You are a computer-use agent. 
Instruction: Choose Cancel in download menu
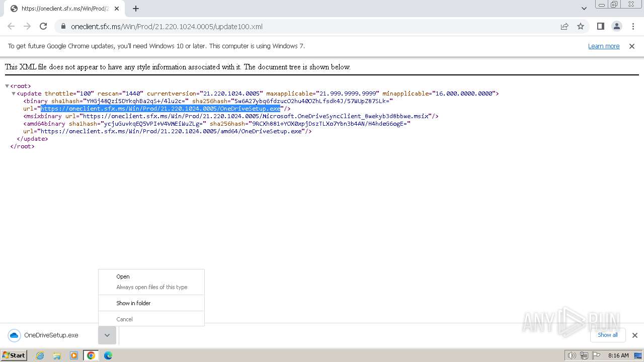click(x=151, y=319)
